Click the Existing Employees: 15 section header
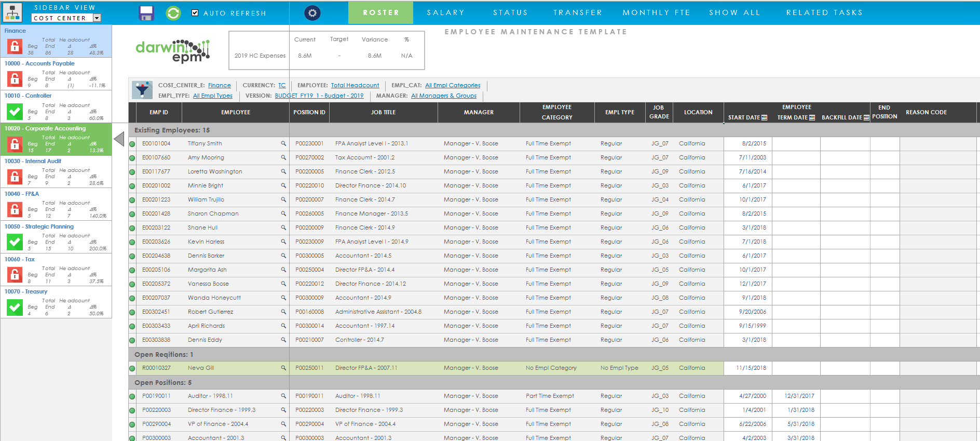 (172, 130)
